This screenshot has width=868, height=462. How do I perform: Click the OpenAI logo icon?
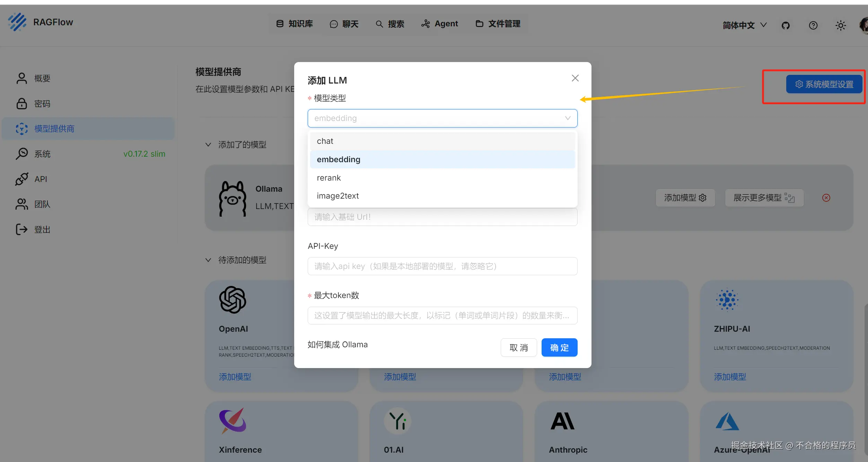click(x=233, y=300)
